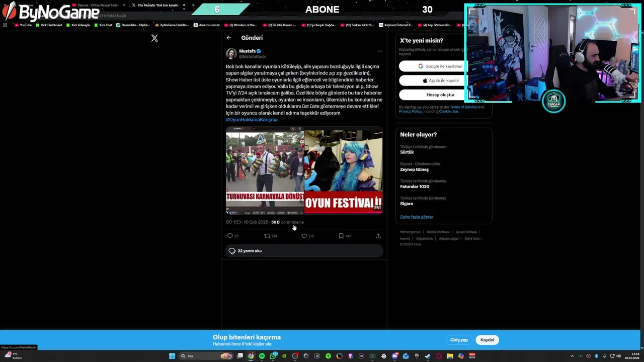
Task: Open Spotify from the taskbar
Action: pyautogui.click(x=262, y=356)
